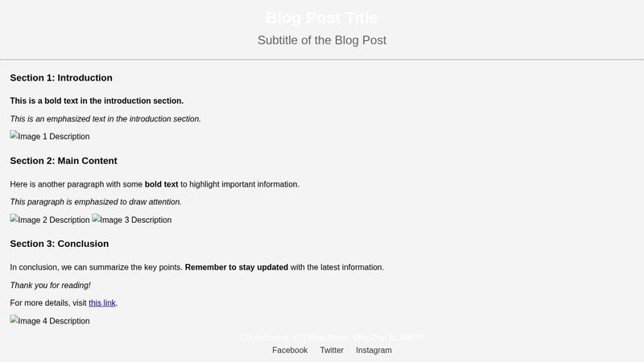The image size is (644, 362).
Task: Go to the Instagram footer link
Action: (374, 350)
